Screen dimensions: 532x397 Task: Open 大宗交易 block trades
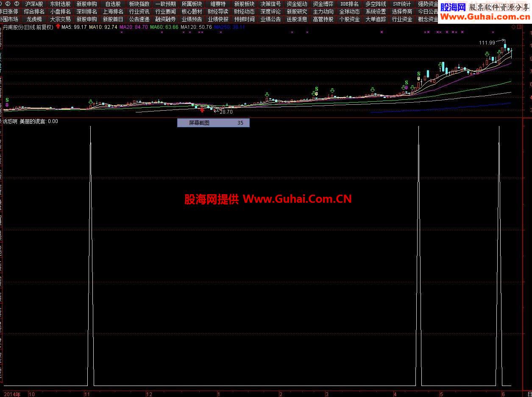[61, 19]
